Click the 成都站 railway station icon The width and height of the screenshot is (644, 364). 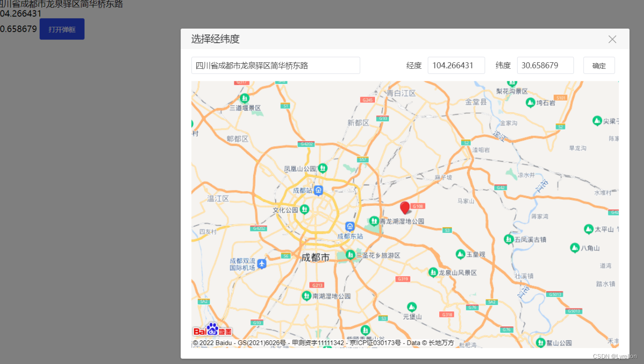[318, 190]
